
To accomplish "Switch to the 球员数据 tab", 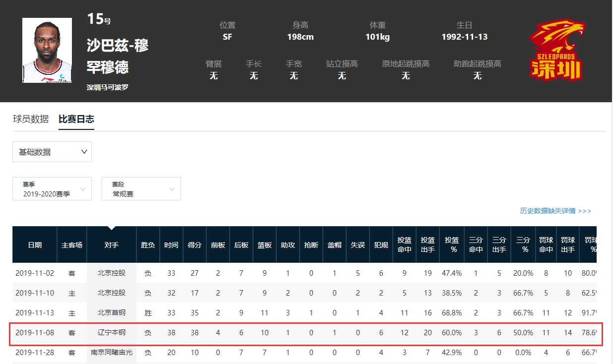I will pos(31,119).
